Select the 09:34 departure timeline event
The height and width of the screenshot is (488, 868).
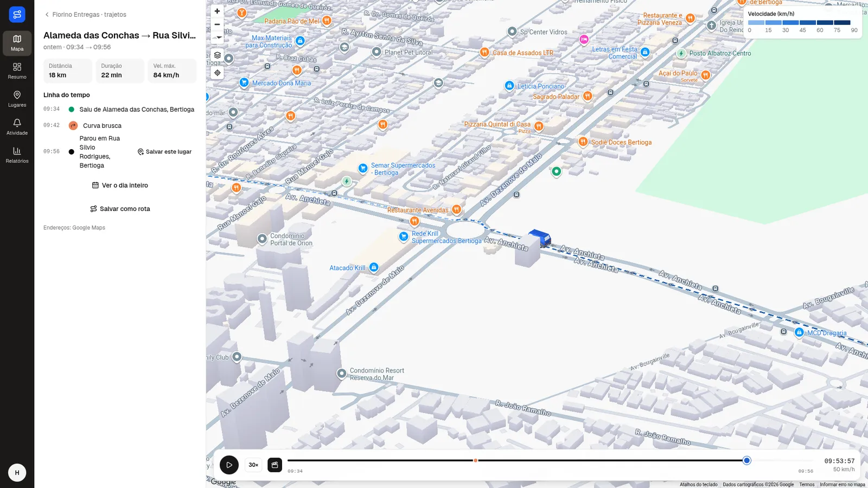[x=119, y=110]
